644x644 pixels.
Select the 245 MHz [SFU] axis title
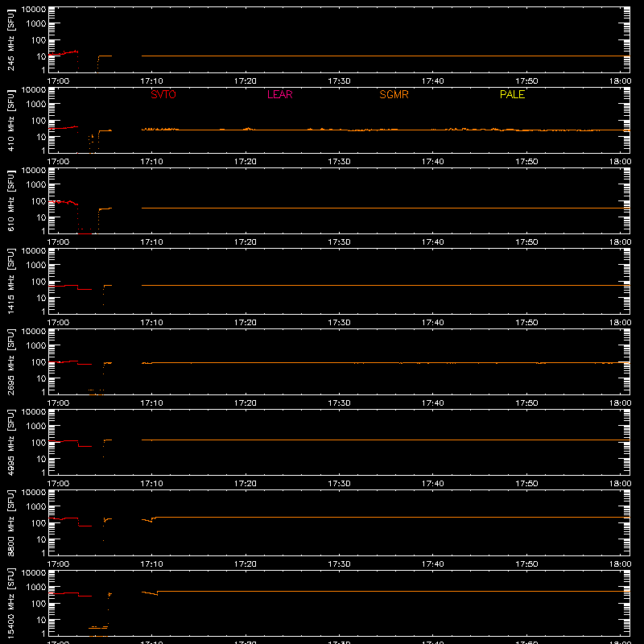[x=10, y=39]
